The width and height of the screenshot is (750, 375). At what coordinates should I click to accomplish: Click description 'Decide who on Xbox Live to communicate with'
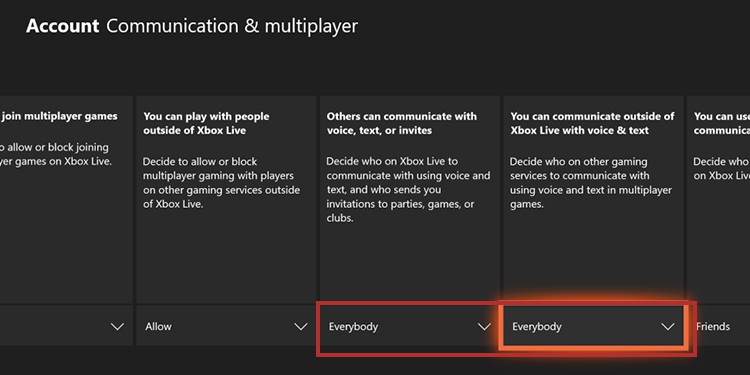click(x=408, y=190)
